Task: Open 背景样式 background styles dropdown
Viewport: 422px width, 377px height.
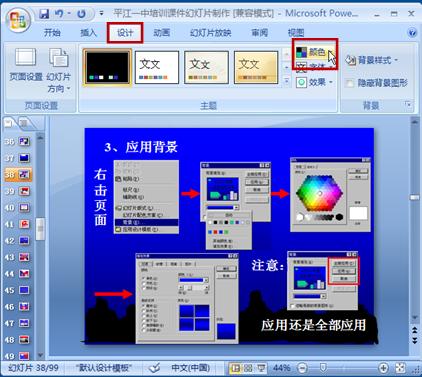Action: point(372,60)
